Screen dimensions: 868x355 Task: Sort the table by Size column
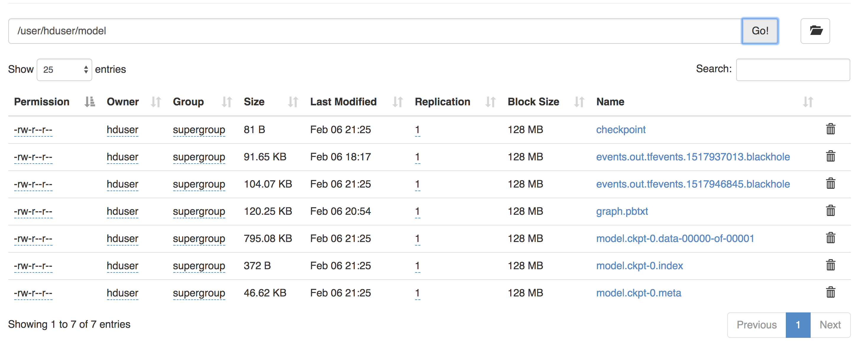click(x=255, y=101)
